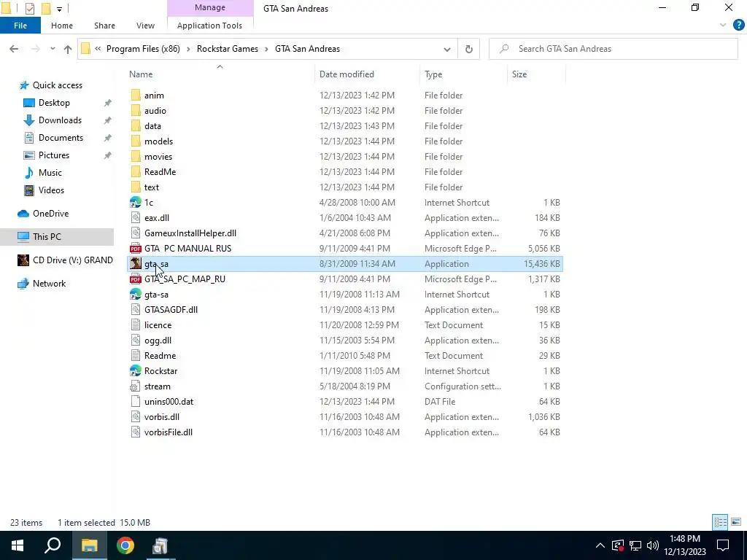Open taskbar Search magnifier

pyautogui.click(x=53, y=545)
